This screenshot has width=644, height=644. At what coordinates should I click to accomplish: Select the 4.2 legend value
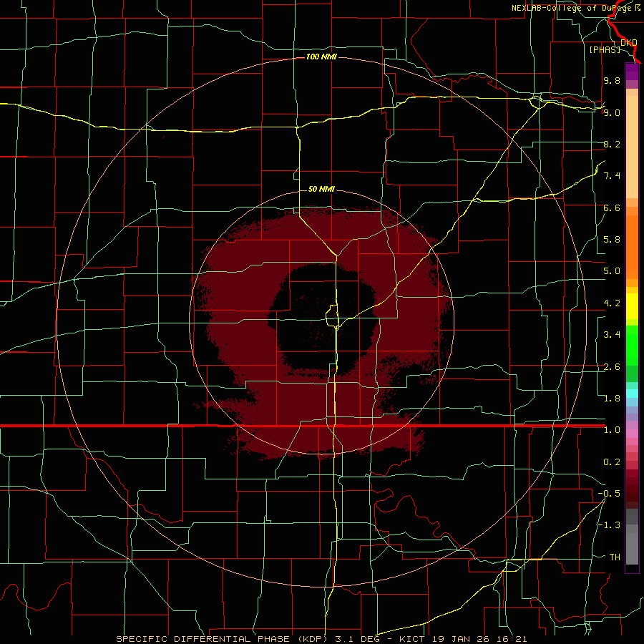[612, 303]
